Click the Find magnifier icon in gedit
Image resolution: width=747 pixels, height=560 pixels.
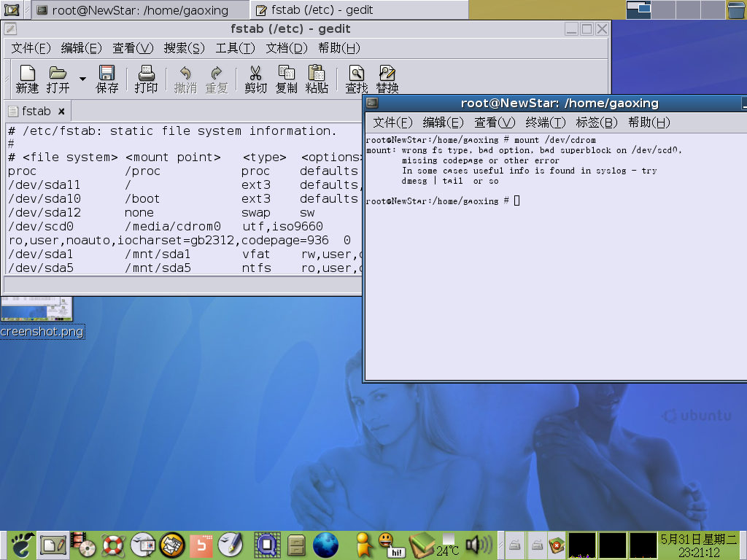tap(356, 79)
